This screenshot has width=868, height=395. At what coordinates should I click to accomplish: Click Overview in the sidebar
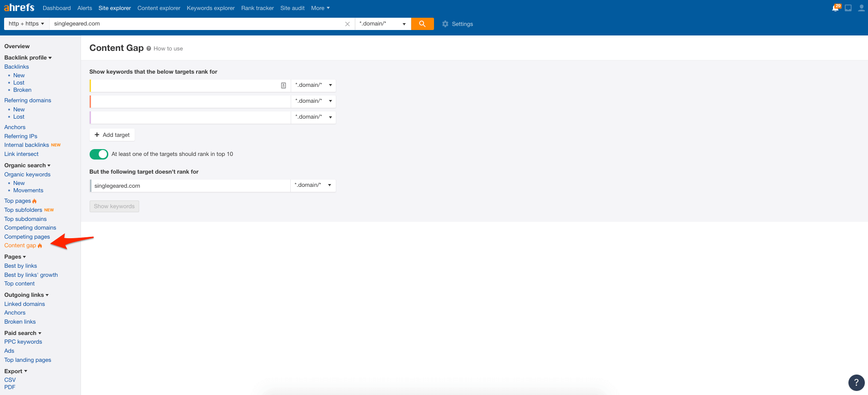click(17, 46)
